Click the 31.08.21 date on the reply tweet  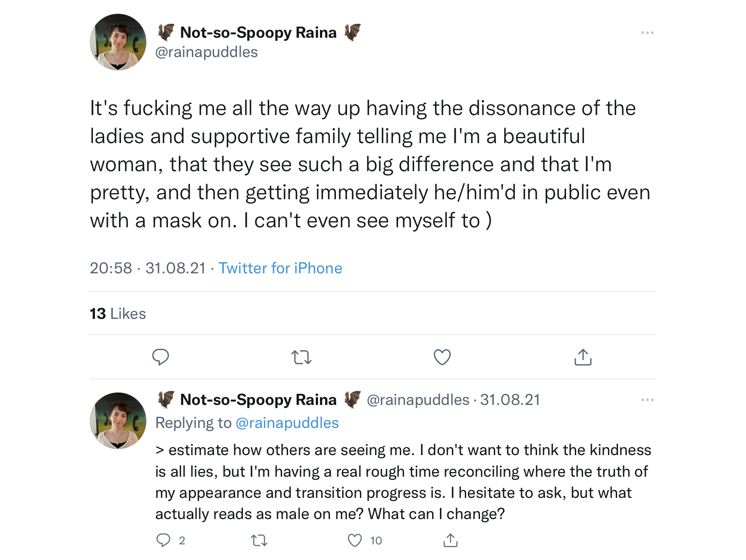coord(510,399)
